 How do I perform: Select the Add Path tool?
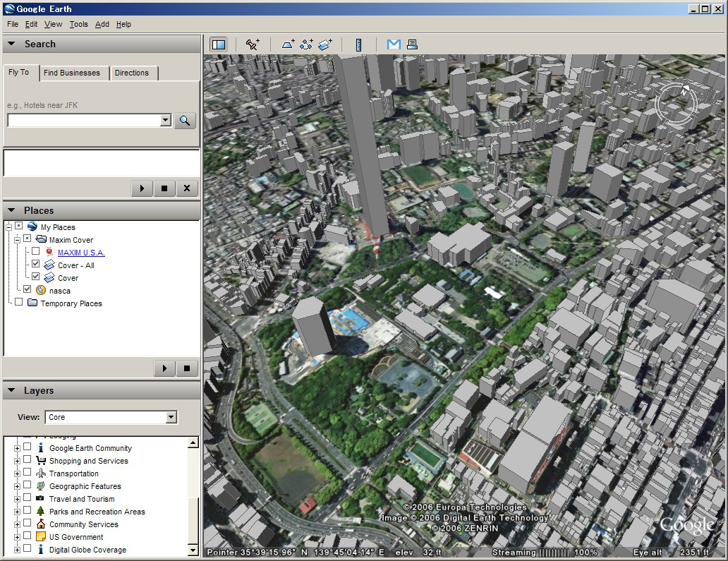[x=306, y=44]
